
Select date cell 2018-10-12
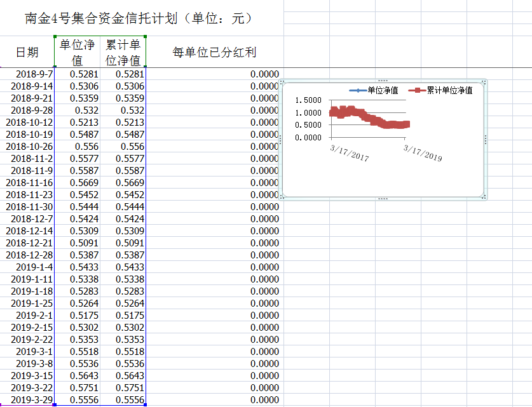coord(27,122)
